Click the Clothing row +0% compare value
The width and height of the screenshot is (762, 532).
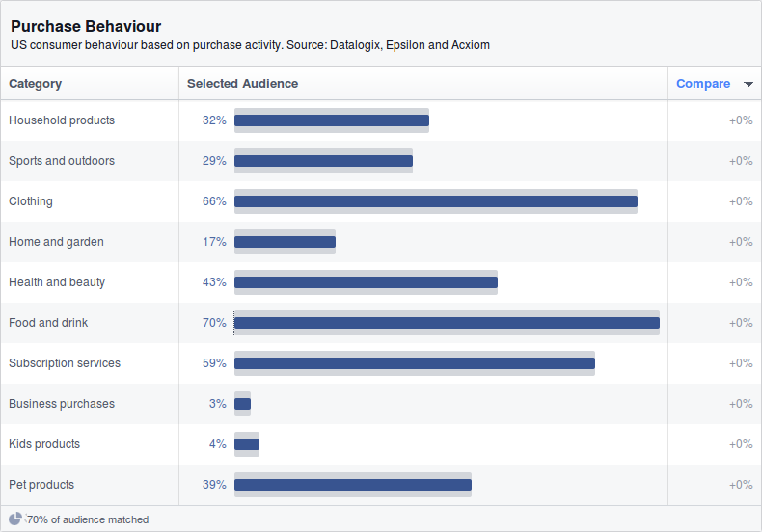[x=740, y=201]
